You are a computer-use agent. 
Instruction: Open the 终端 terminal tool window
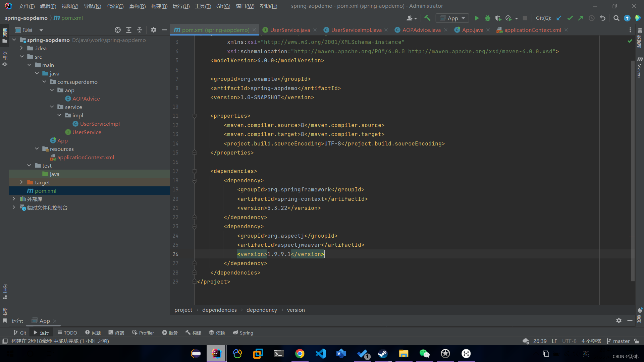click(116, 333)
